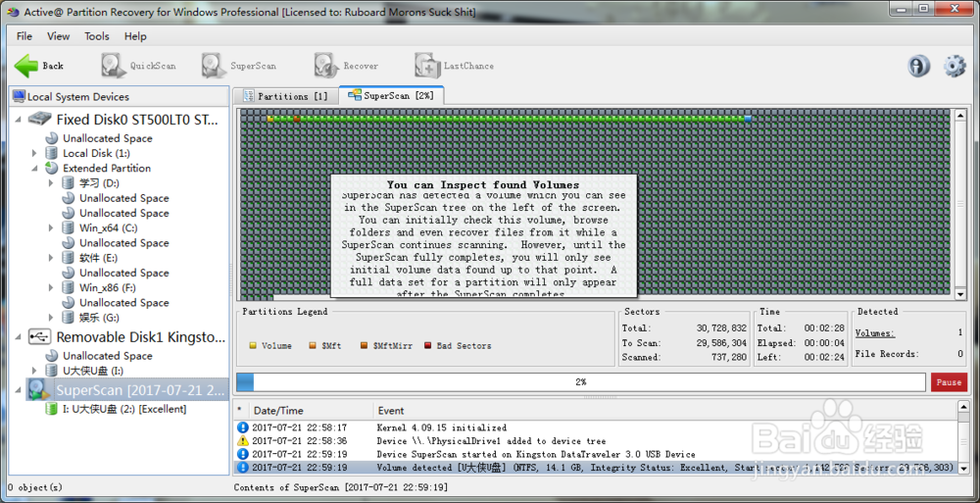
Task: Collapse the SuperScan results node
Action: coord(18,391)
